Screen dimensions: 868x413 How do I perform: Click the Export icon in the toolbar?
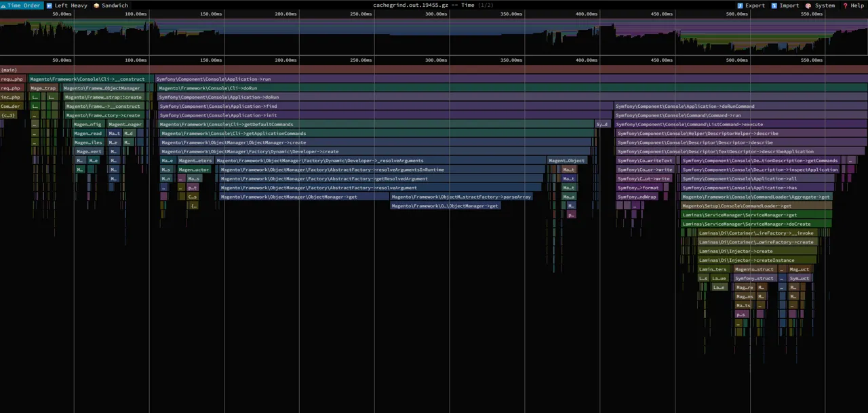(x=751, y=5)
